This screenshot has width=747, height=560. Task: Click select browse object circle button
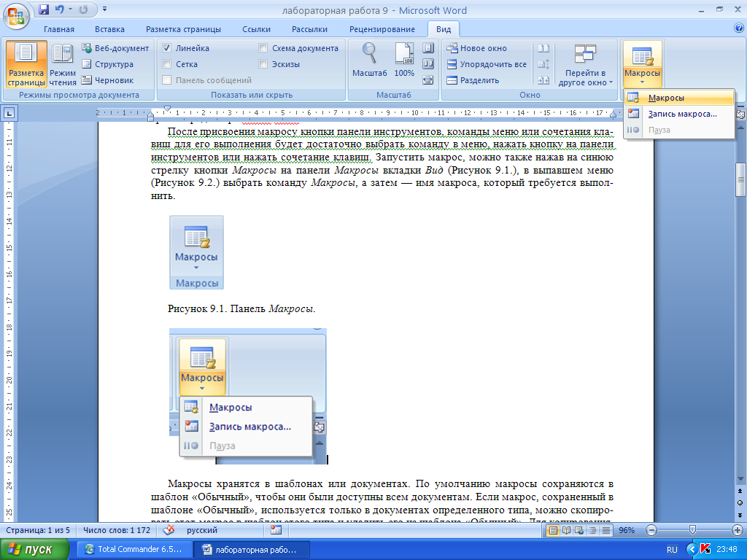(740, 503)
